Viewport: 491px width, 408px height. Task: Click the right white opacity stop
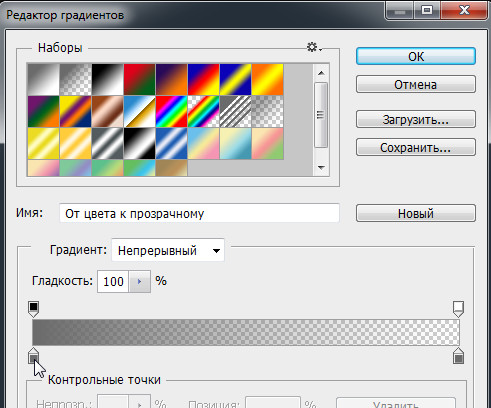[x=458, y=309]
